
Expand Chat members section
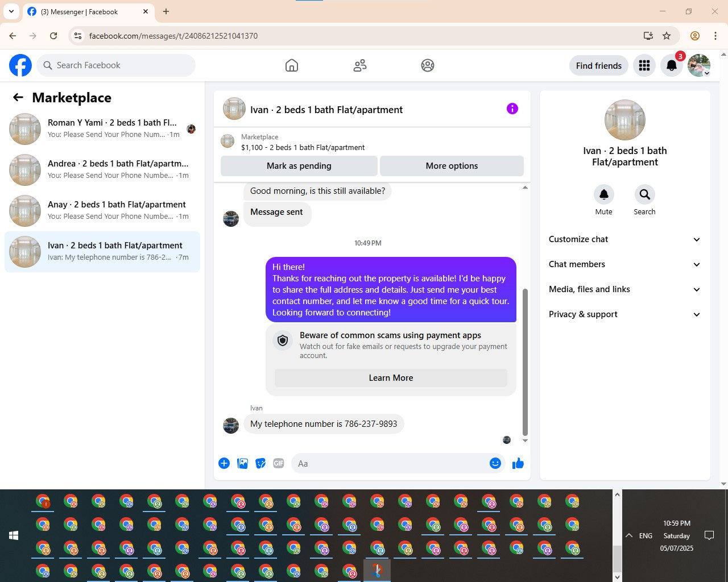624,264
